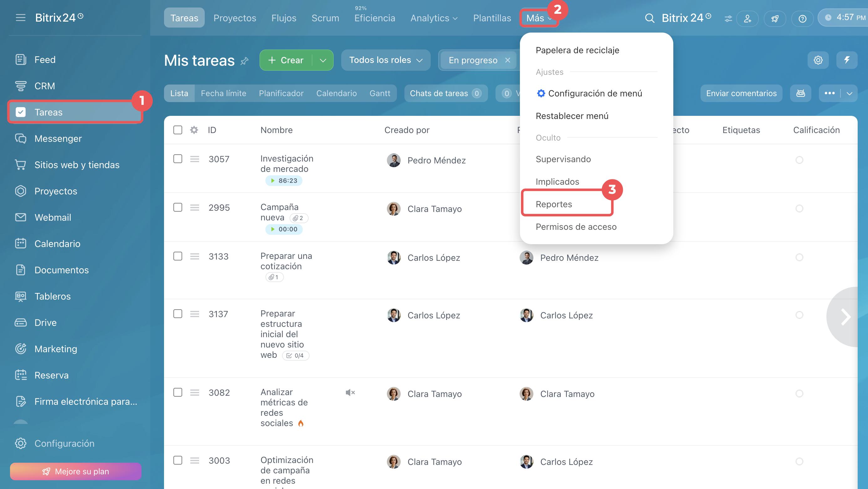Open Papelera de reciclaje menu item

pos(577,50)
